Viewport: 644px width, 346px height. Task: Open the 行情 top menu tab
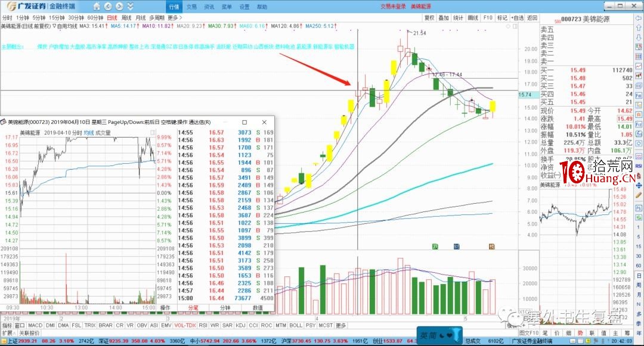coord(174,7)
